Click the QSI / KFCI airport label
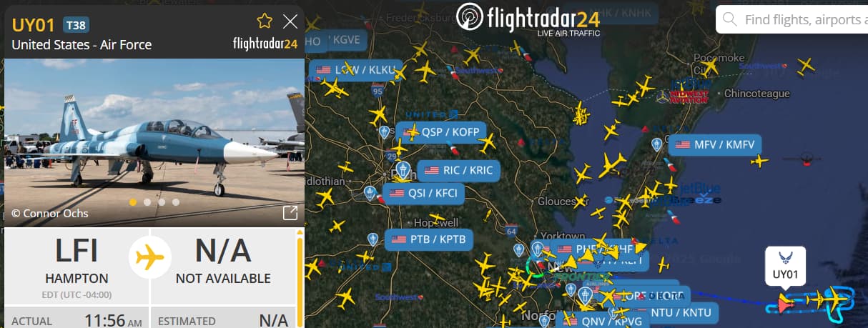Viewport: 868px width, 328px height. pos(423,193)
